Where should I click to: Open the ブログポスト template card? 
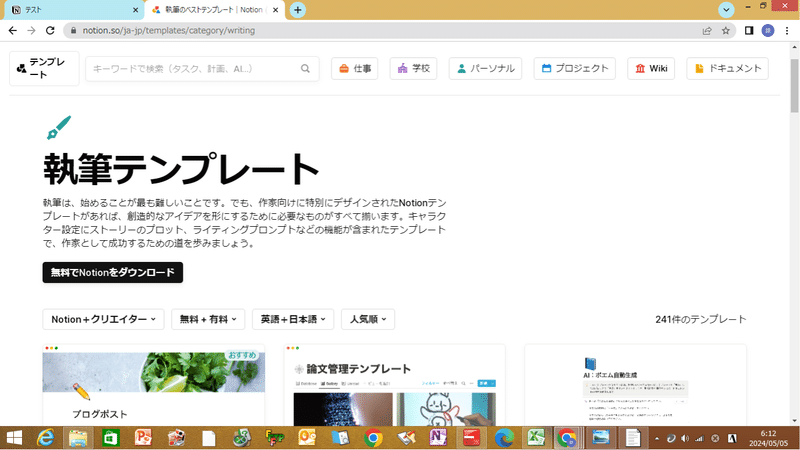(154, 385)
